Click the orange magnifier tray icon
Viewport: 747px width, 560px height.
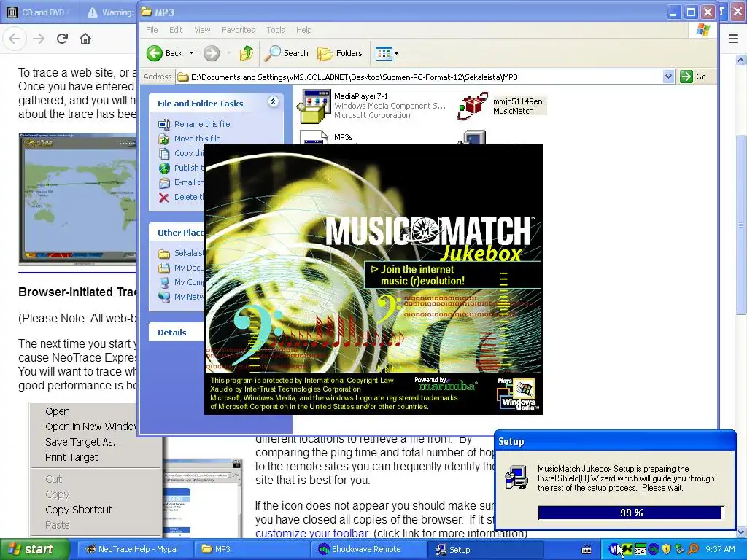[693, 549]
